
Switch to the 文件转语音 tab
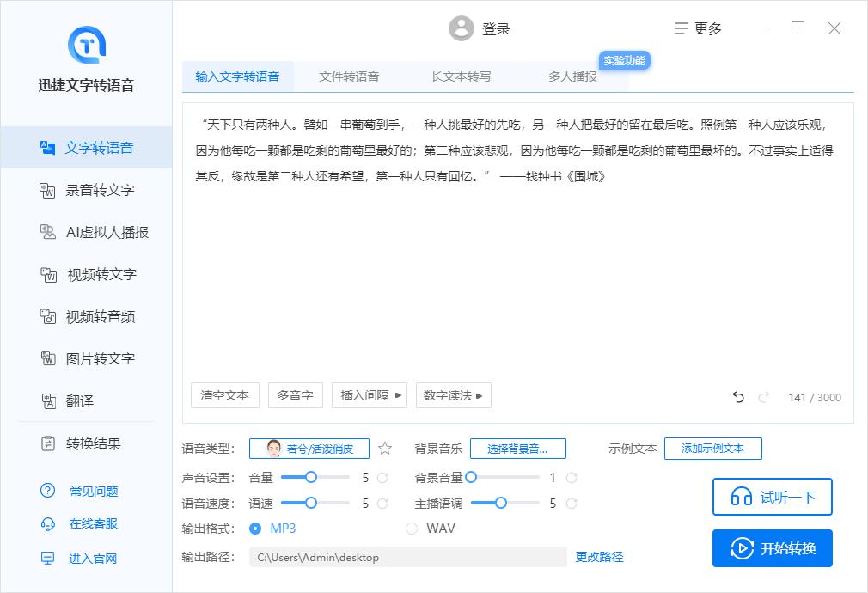pos(351,75)
